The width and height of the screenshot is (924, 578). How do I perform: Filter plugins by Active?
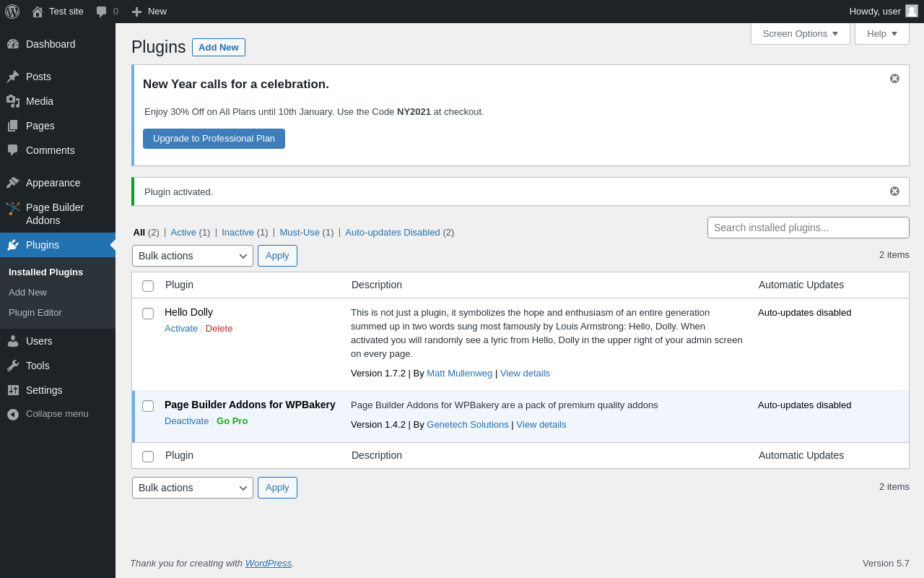[183, 233]
